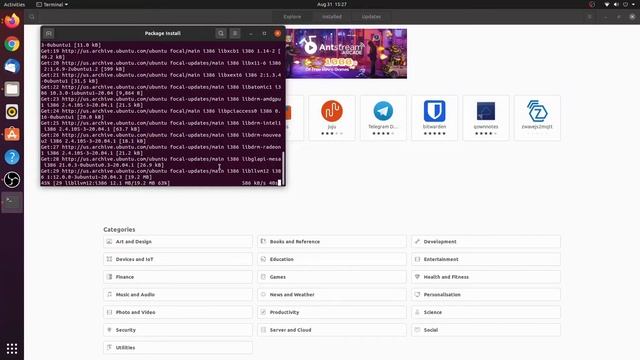Switch to the Updates tab
Image resolution: width=640 pixels, height=360 pixels.
click(371, 17)
